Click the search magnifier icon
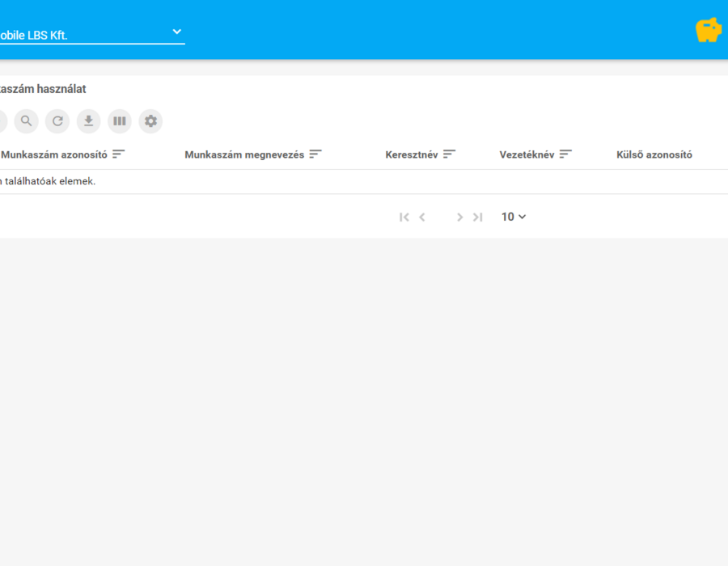 27,121
